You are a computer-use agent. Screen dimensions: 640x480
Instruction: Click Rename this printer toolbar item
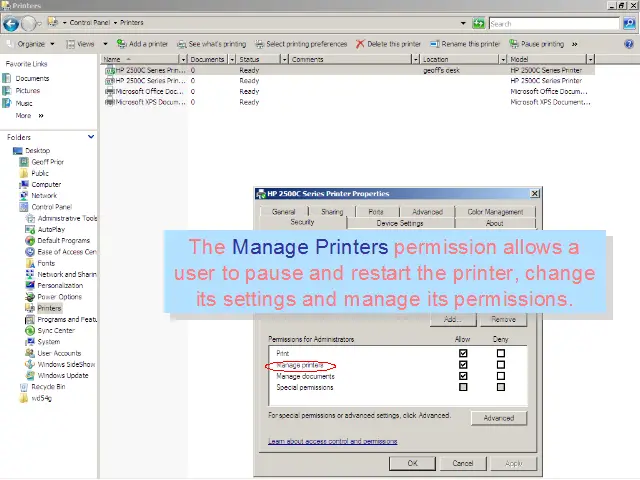point(465,44)
